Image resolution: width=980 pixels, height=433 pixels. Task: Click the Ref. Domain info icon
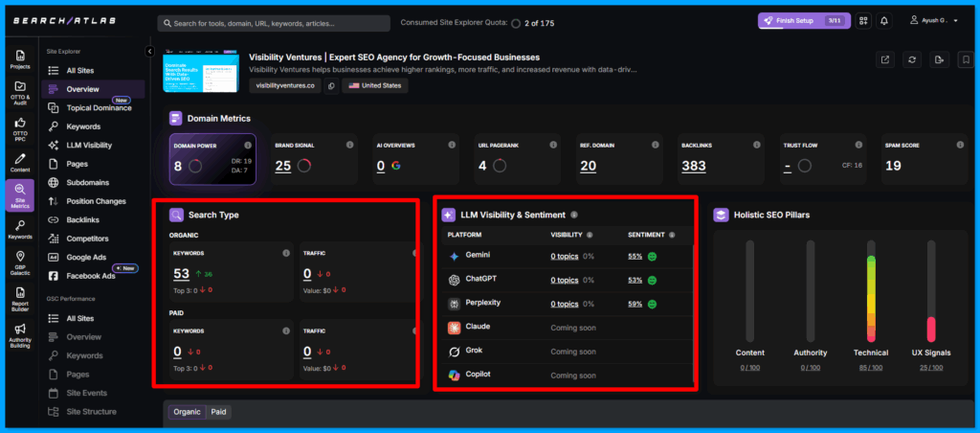tap(655, 146)
